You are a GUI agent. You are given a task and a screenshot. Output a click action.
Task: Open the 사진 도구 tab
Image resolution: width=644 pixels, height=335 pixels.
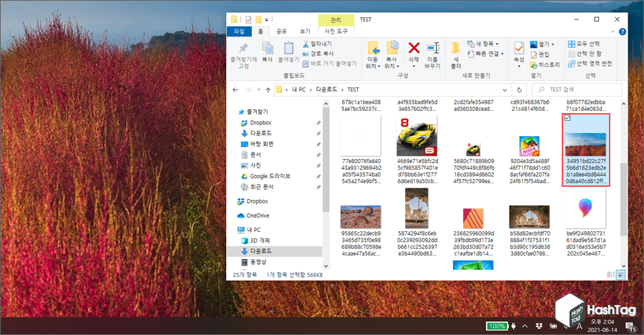[x=336, y=31]
